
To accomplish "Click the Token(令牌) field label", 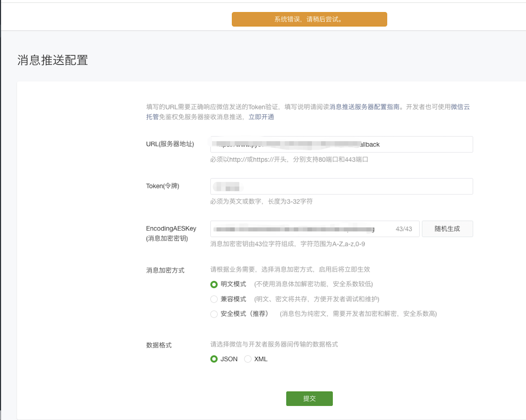I will click(x=163, y=186).
